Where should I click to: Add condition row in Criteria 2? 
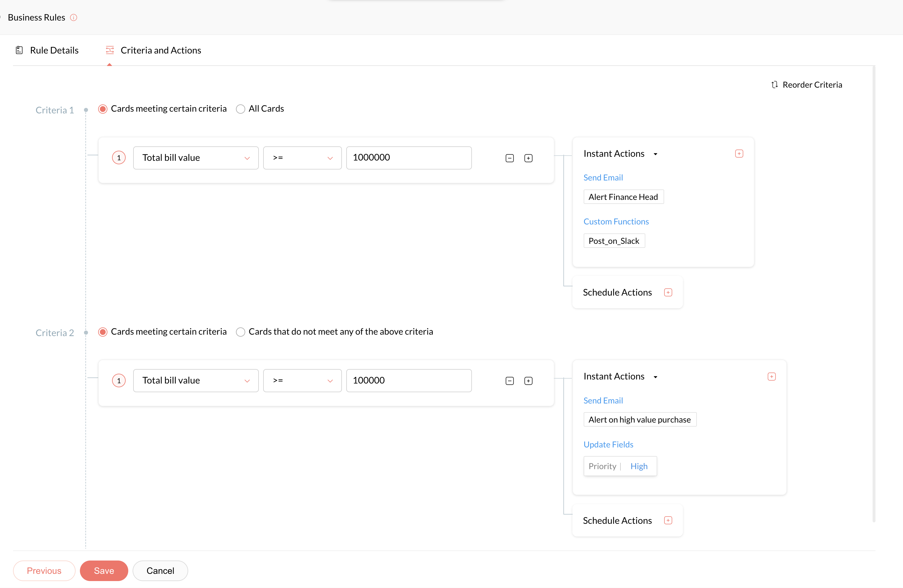tap(528, 381)
